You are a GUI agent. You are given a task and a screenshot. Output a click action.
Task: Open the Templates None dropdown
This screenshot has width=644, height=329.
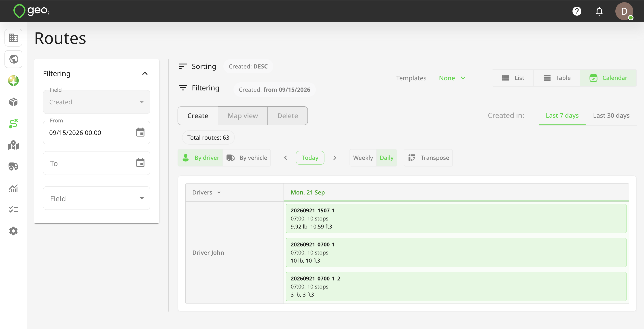[452, 78]
